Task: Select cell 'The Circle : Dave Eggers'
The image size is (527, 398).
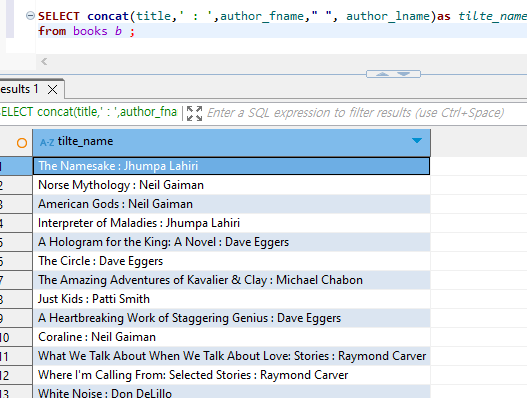Action: 231,261
